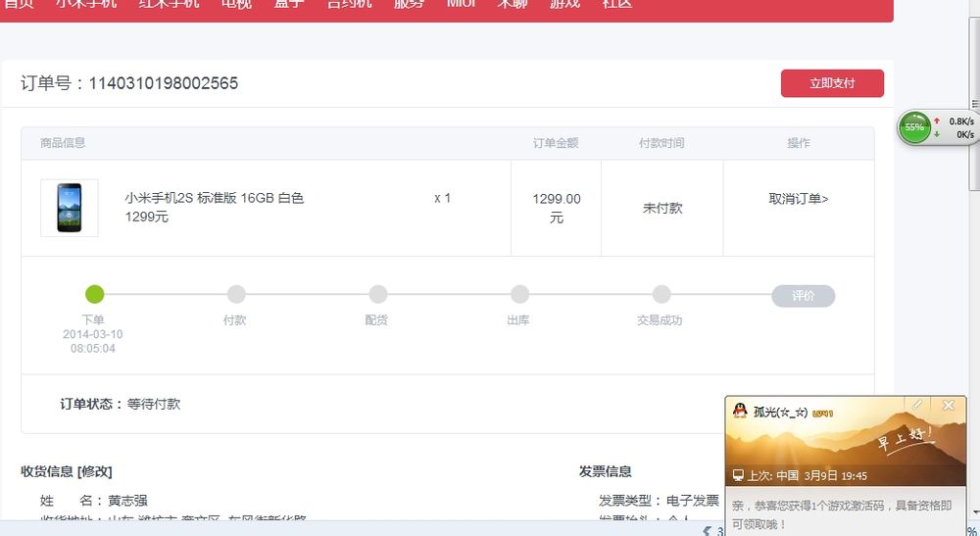Click the pencil edit icon in QQ popup
The height and width of the screenshot is (536, 980).
click(917, 405)
